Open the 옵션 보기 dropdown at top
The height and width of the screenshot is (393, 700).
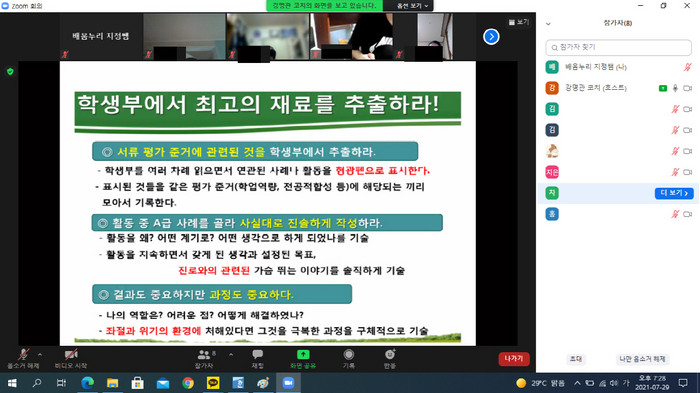point(412,6)
